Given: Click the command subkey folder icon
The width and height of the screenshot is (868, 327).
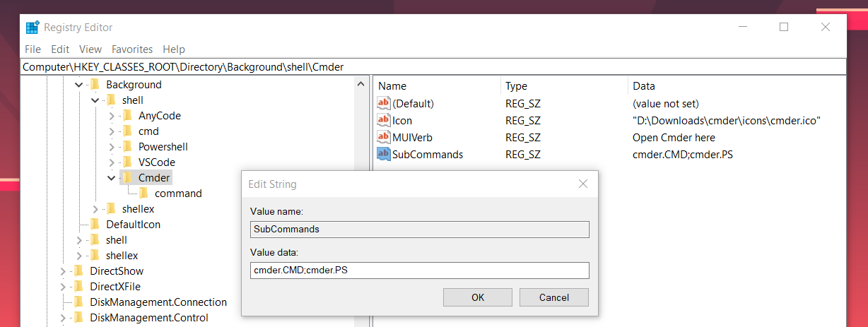Looking at the screenshot, I should coord(143,193).
